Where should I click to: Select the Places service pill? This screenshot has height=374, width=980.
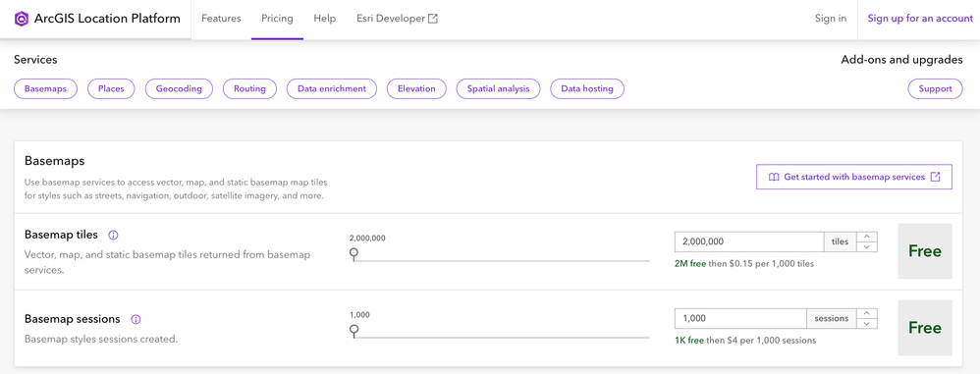tap(111, 88)
